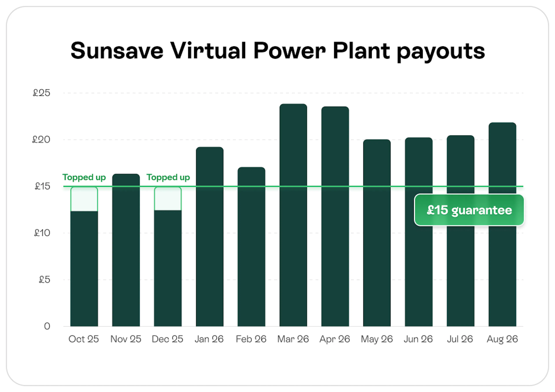
Task: Click the 'Jul 26' x-axis label
Action: (460, 339)
